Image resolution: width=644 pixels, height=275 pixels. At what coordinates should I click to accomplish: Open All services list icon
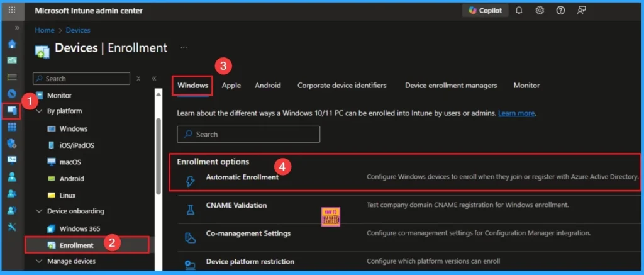pyautogui.click(x=12, y=77)
